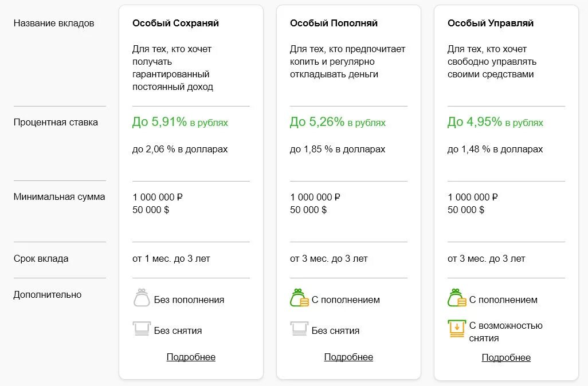Select the Особый Управляй deposit title
The image size is (588, 386).
pos(490,23)
